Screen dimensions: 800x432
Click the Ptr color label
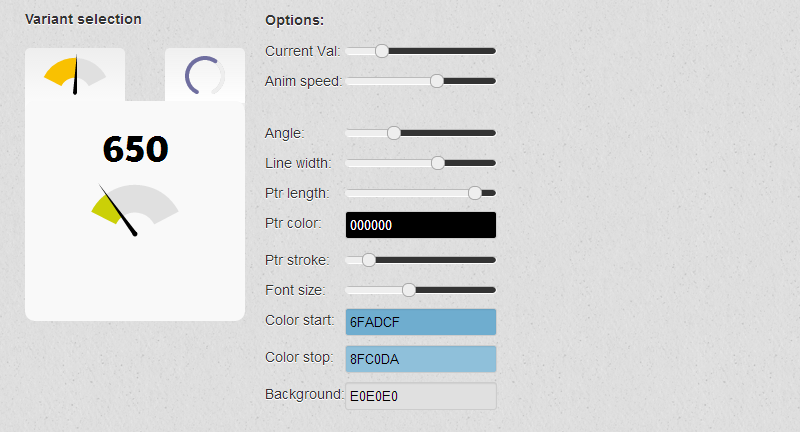293,222
